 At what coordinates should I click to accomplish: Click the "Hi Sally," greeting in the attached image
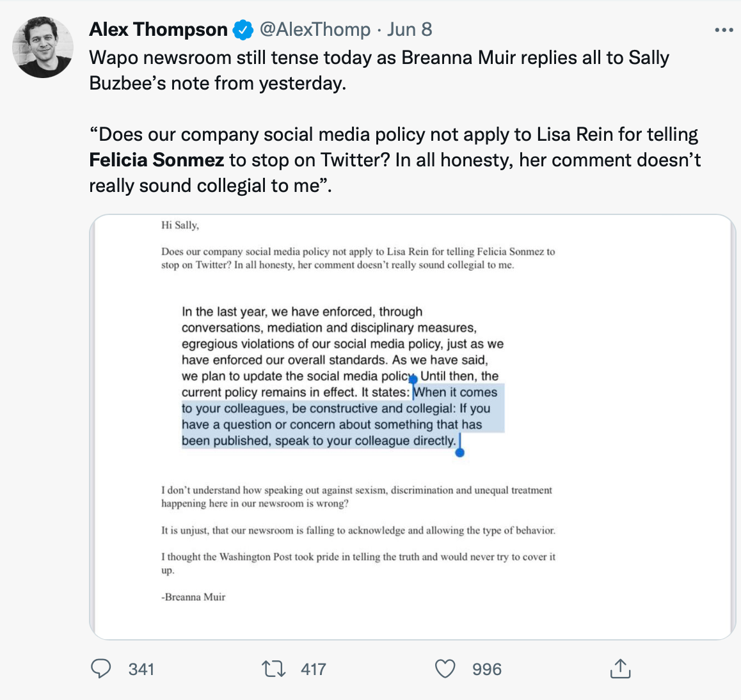pyautogui.click(x=180, y=225)
